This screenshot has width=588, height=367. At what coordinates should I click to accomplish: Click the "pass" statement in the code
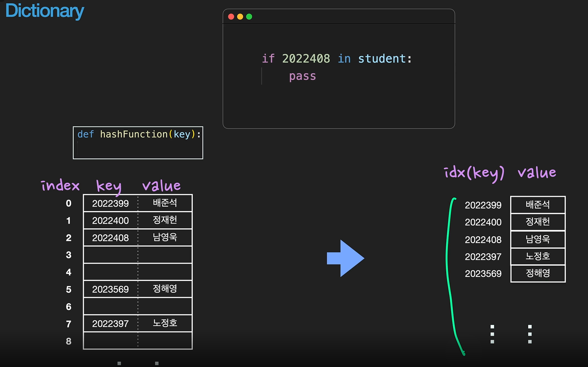click(x=302, y=76)
